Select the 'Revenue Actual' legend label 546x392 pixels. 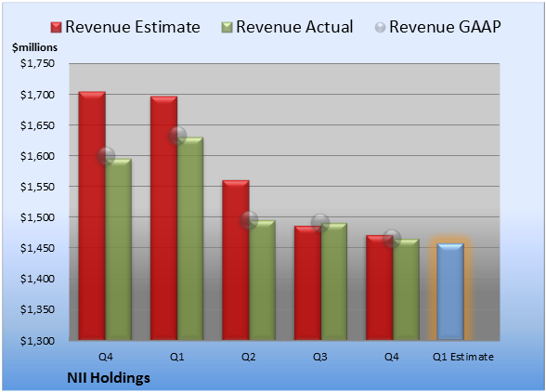pos(294,27)
